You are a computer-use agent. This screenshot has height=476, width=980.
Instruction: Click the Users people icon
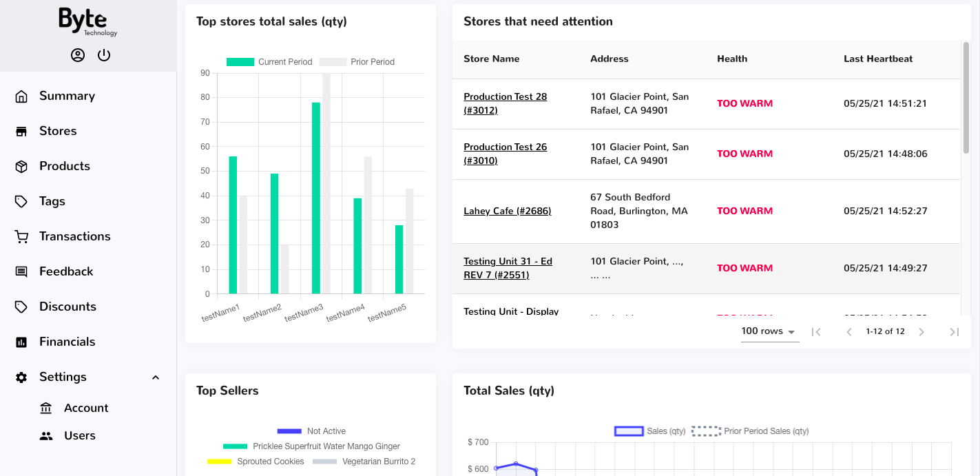(x=46, y=436)
